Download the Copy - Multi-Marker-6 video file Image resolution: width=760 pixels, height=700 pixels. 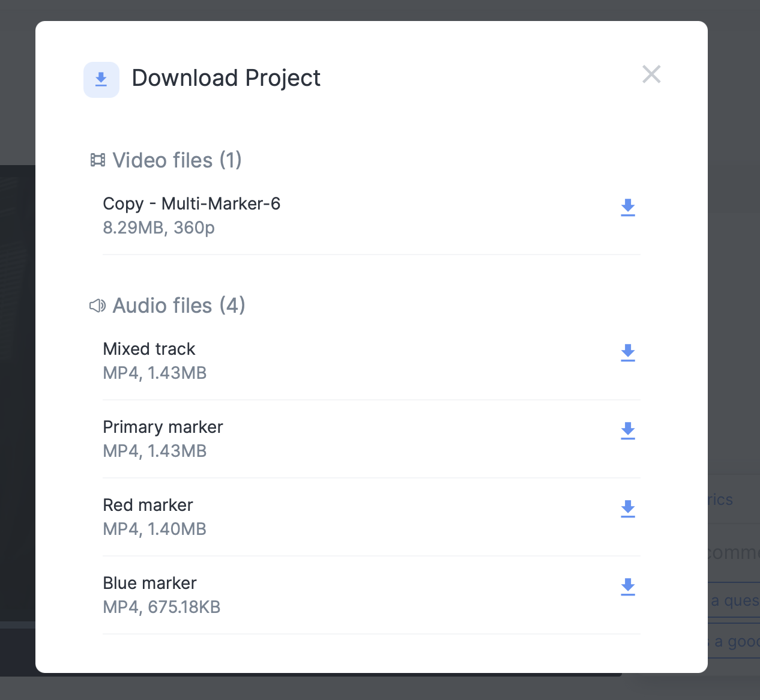628,207
